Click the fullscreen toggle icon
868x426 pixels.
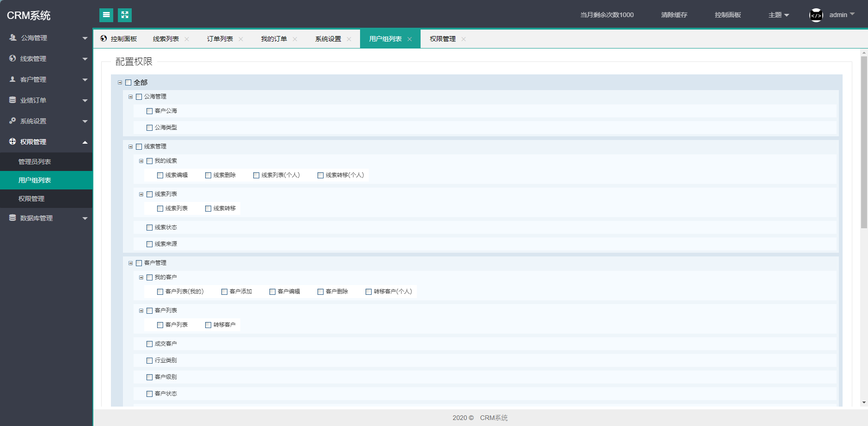pyautogui.click(x=125, y=15)
